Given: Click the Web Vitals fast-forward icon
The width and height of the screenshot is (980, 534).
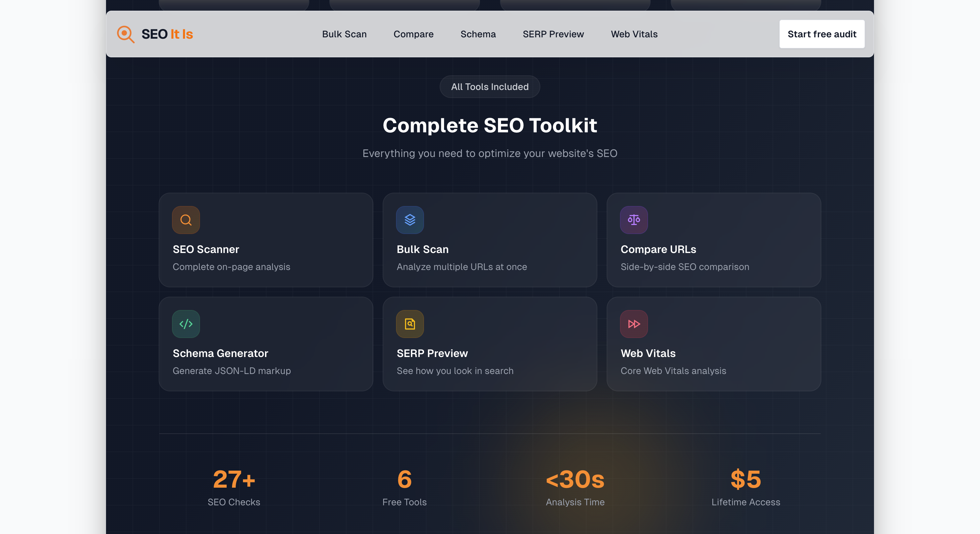Looking at the screenshot, I should coord(633,324).
